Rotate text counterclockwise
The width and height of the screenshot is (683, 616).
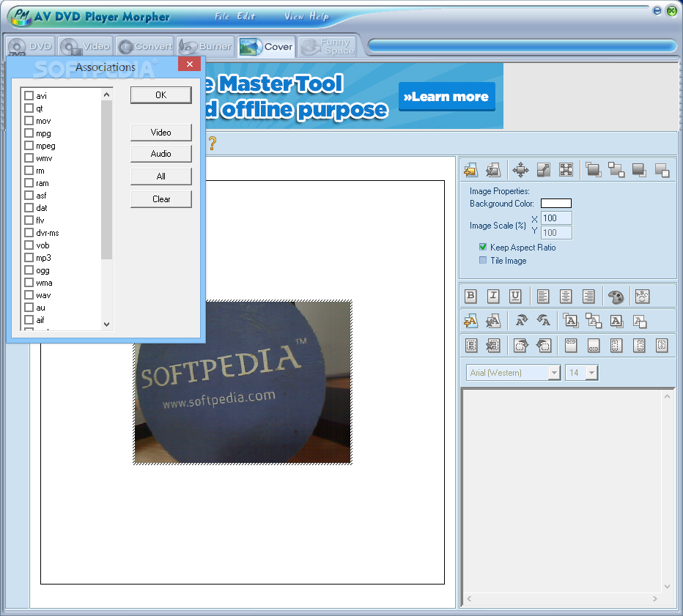click(543, 322)
